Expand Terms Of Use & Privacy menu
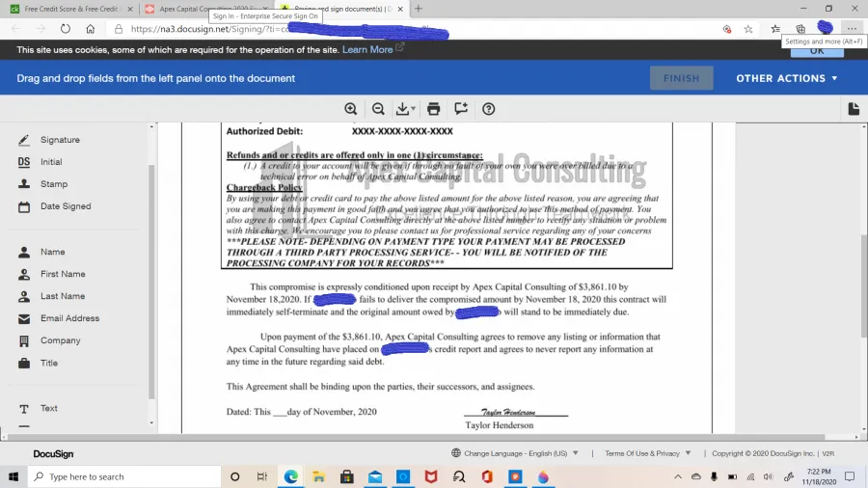The height and width of the screenshot is (488, 868). [x=648, y=453]
